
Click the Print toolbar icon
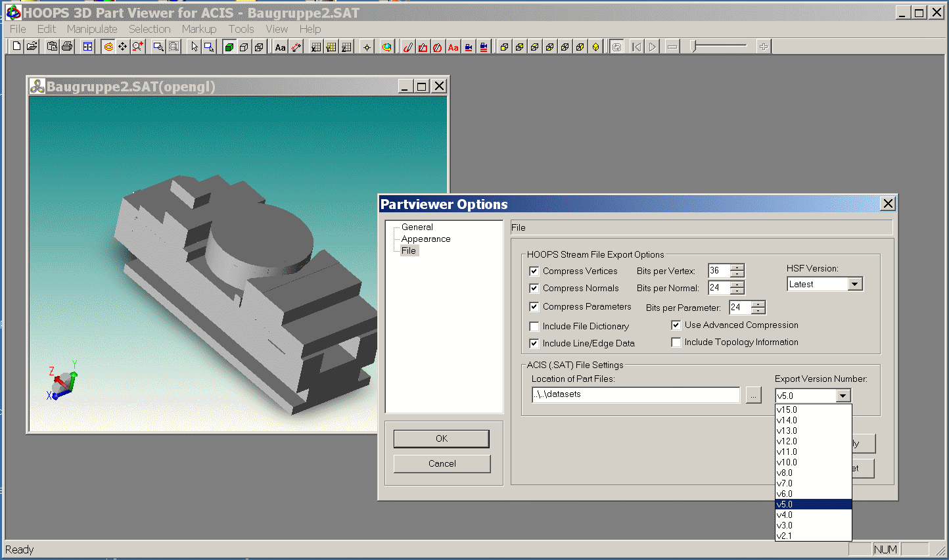pyautogui.click(x=66, y=47)
